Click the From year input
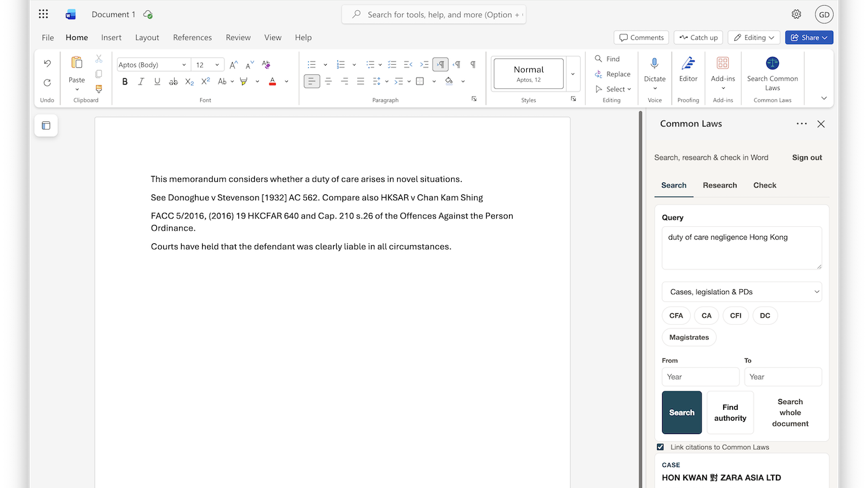The image size is (868, 488). (700, 377)
